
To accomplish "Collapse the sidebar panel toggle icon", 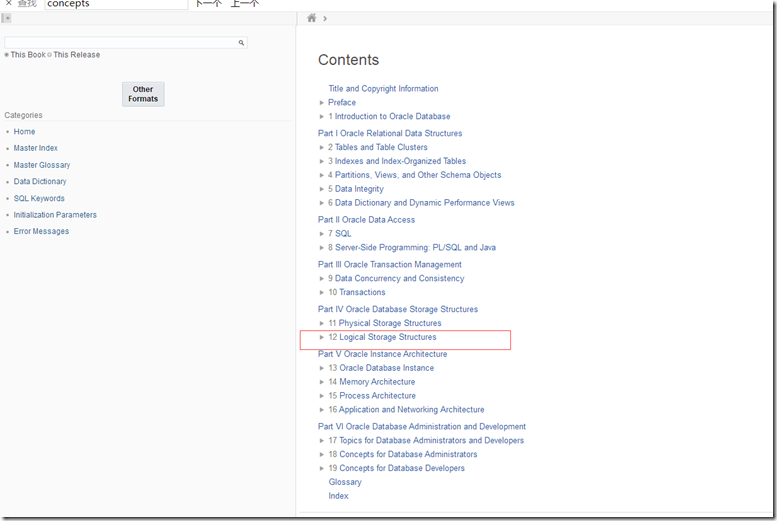I will 6,18.
